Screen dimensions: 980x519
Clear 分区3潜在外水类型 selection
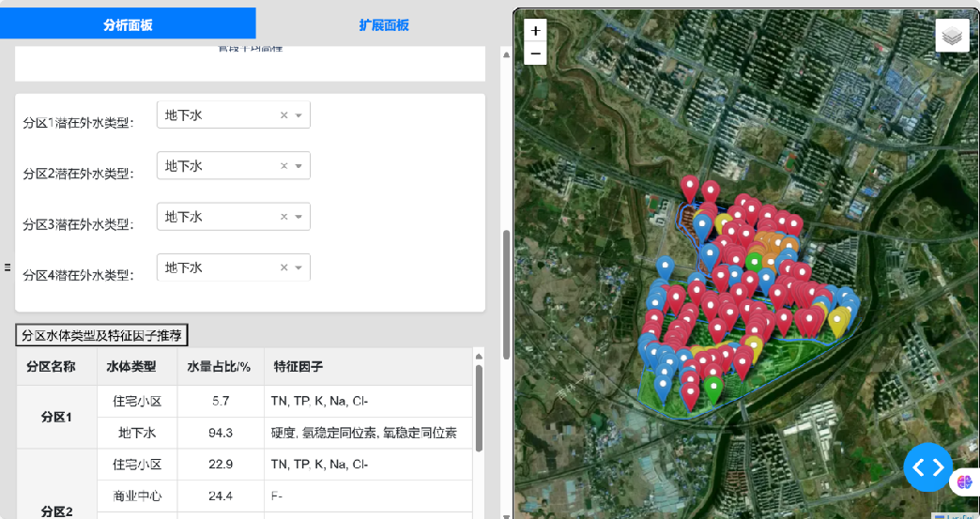coord(283,217)
